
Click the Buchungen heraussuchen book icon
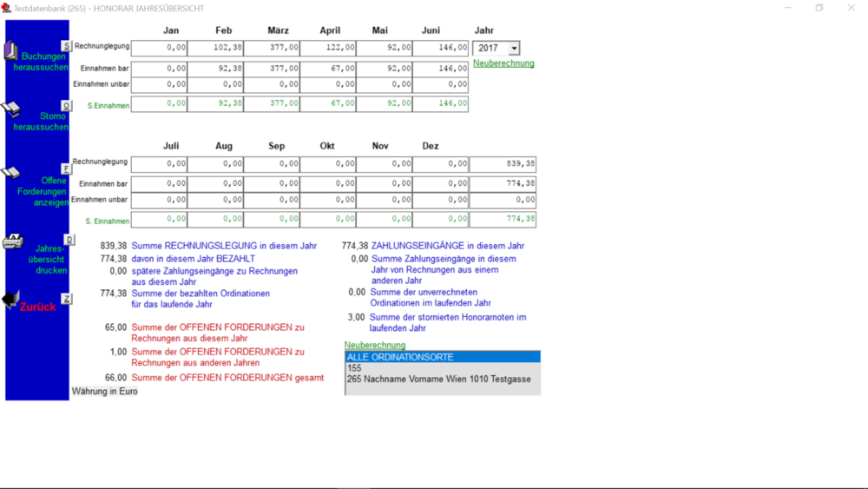click(x=11, y=50)
